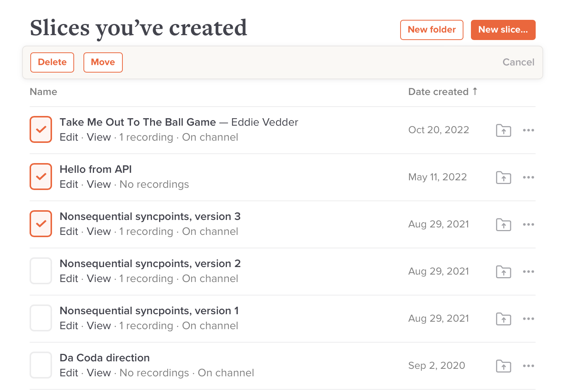Check the Da Coda direction checkbox
This screenshot has height=392, width=569.
click(x=41, y=365)
